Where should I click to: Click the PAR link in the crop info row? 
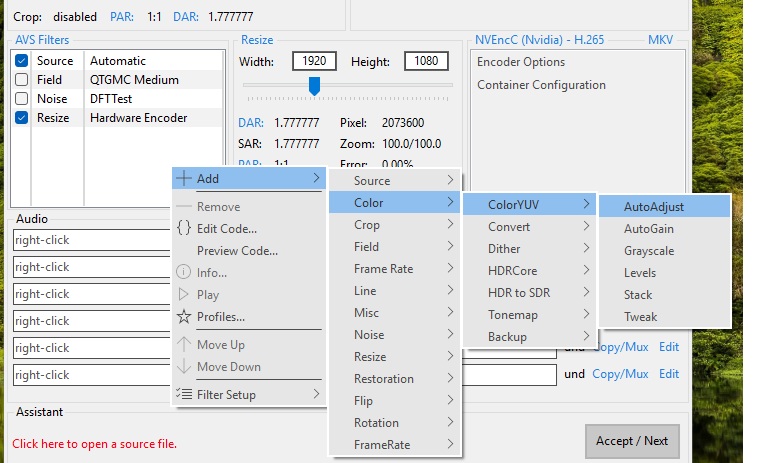pyautogui.click(x=122, y=17)
